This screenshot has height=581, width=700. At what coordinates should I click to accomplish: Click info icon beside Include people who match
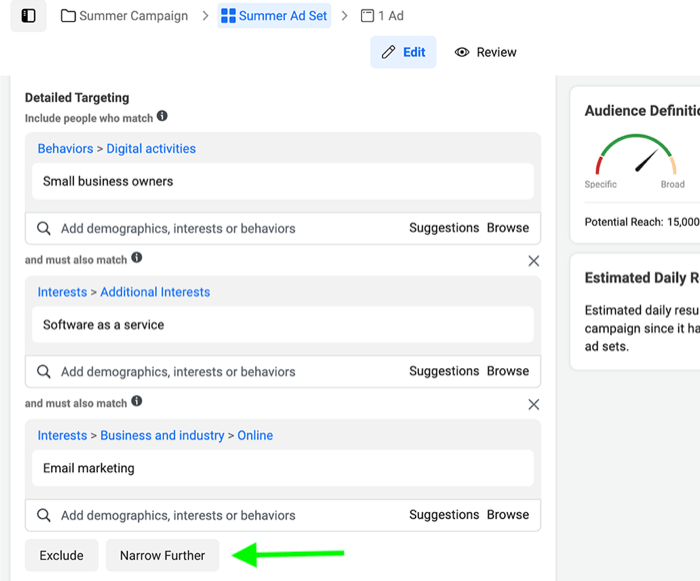click(162, 116)
